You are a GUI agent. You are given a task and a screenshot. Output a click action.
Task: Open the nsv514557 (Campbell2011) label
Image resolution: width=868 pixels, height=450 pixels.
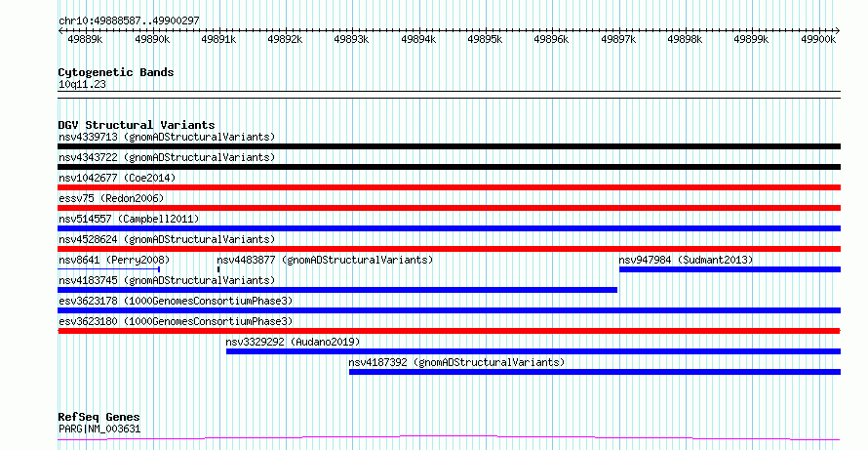[129, 219]
